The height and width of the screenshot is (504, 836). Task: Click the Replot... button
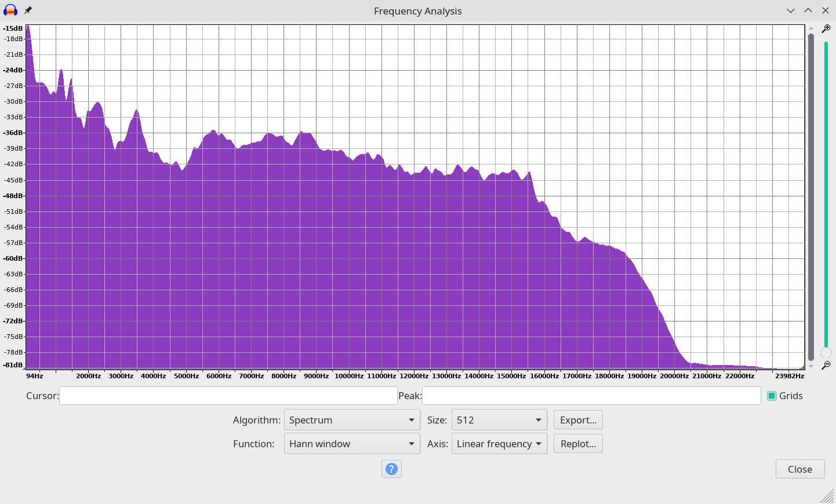click(578, 444)
